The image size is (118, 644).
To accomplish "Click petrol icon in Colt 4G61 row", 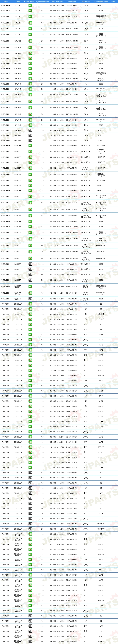I will tap(30, 11).
